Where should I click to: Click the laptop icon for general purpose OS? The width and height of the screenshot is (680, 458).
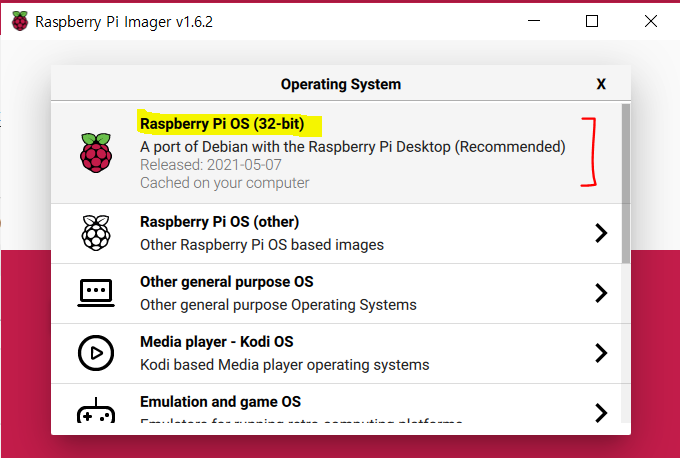pos(96,293)
